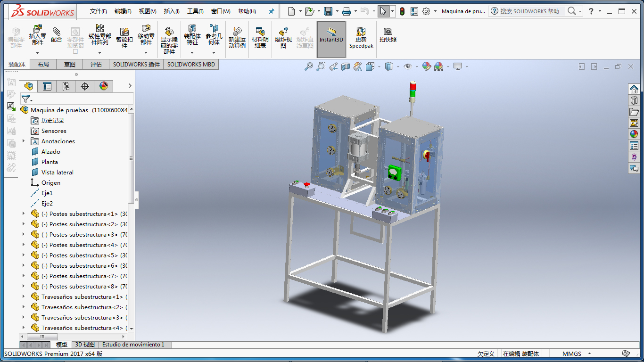The height and width of the screenshot is (362, 644).
Task: Open Design Library in task pane
Action: [x=634, y=100]
